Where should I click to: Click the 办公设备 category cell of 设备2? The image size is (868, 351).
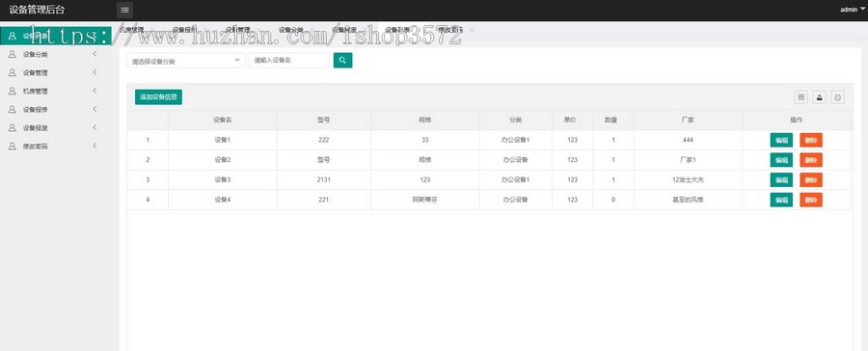tap(515, 160)
